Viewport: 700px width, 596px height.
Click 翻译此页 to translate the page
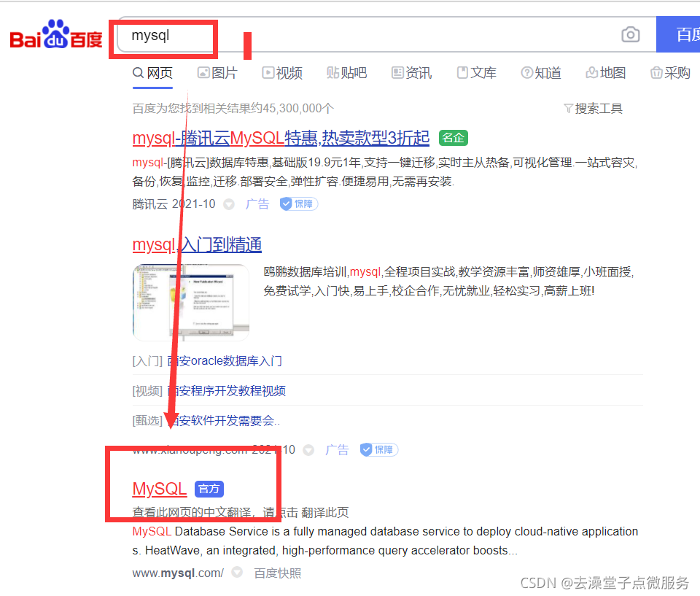tap(325, 512)
